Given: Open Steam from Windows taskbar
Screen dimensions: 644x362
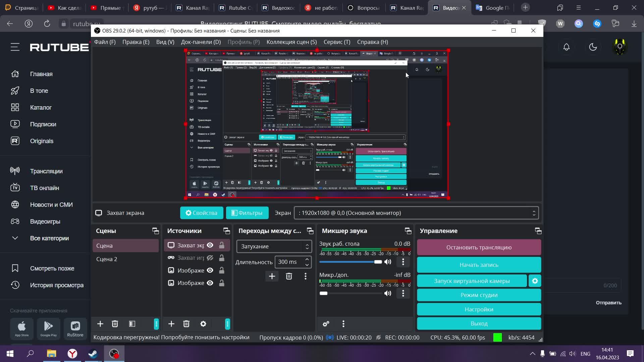Looking at the screenshot, I should [93, 354].
